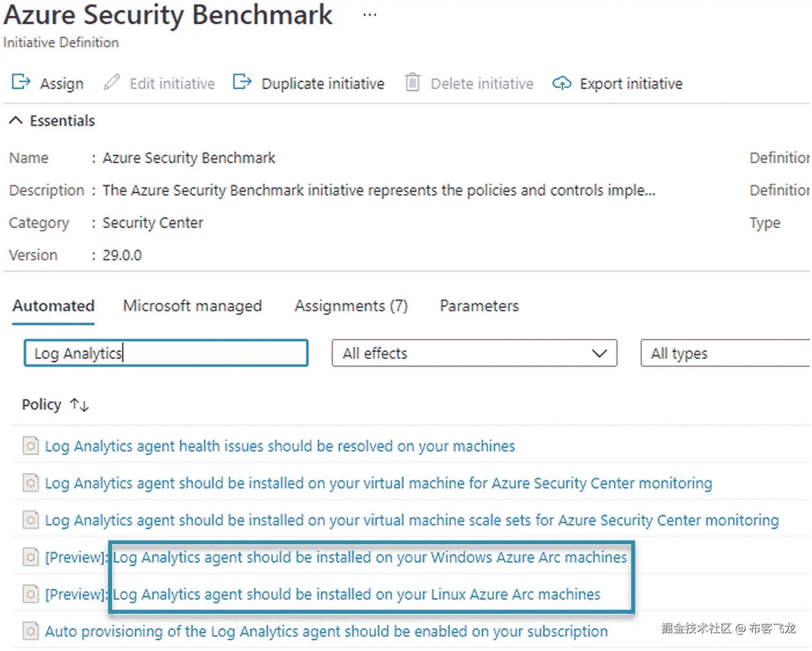This screenshot has height=651, width=812.
Task: Open the All types dropdown
Action: pos(725,353)
